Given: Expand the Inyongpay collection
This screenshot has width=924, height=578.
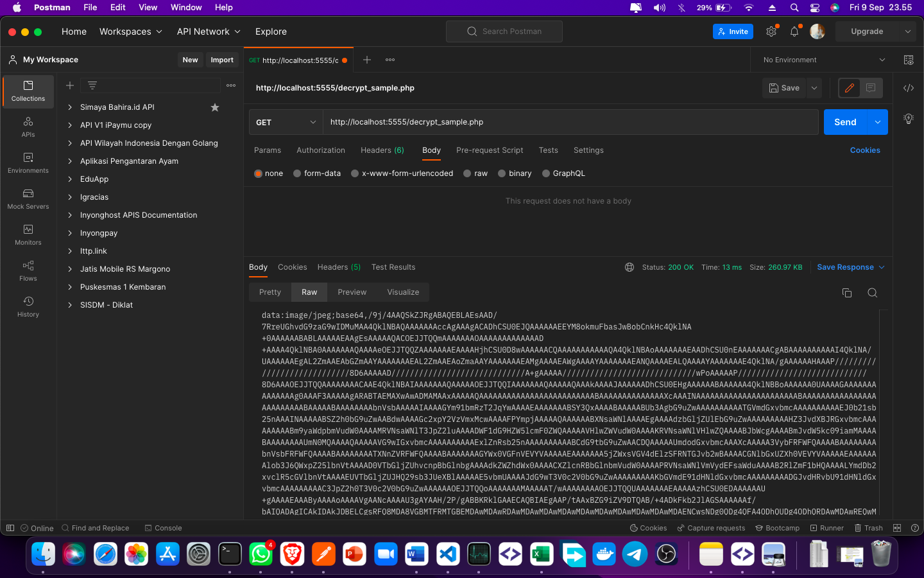Looking at the screenshot, I should 70,233.
